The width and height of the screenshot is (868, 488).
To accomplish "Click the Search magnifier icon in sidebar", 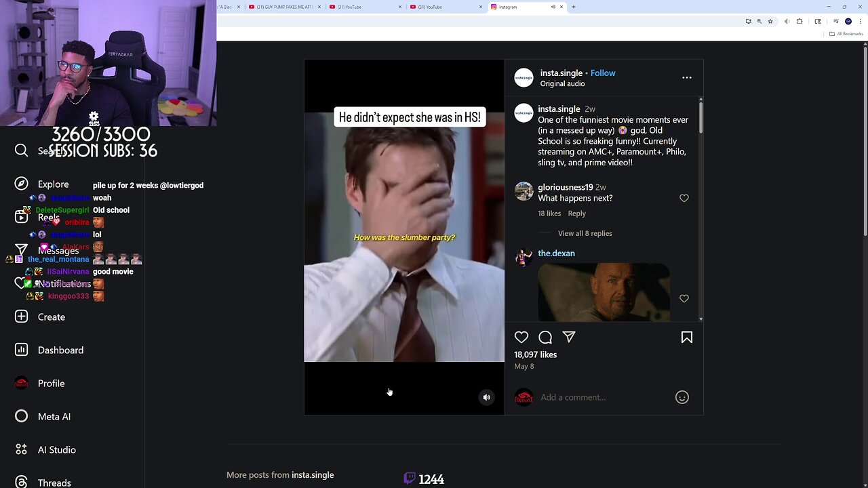I will pos(21,150).
